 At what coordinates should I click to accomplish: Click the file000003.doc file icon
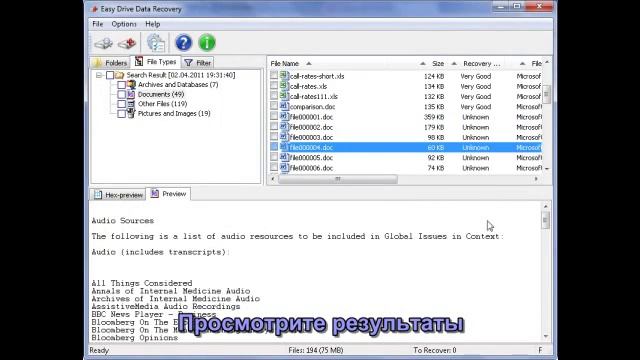click(284, 137)
